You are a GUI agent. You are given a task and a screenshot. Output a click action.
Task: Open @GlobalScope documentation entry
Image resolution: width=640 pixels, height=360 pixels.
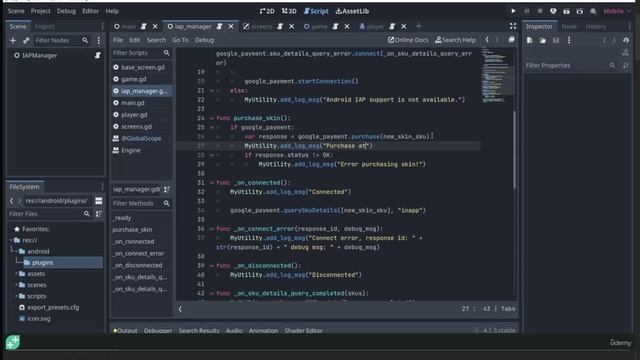pos(141,138)
